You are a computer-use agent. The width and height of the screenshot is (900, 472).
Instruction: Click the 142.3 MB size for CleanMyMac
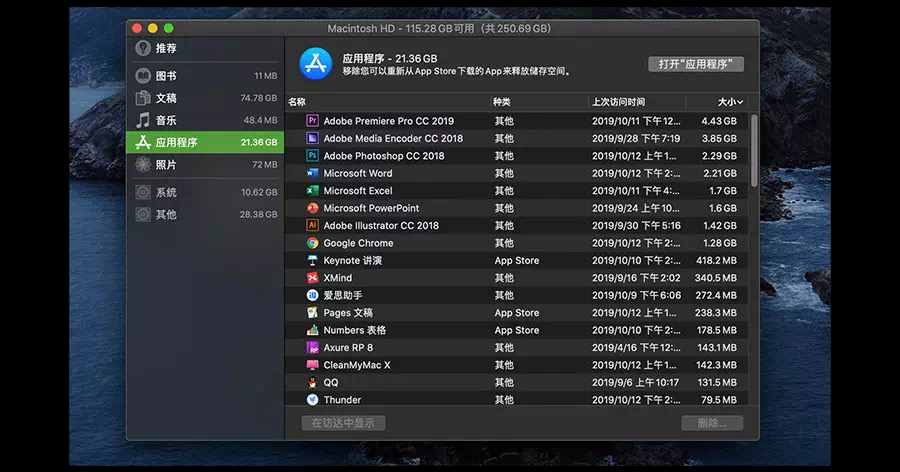point(716,365)
